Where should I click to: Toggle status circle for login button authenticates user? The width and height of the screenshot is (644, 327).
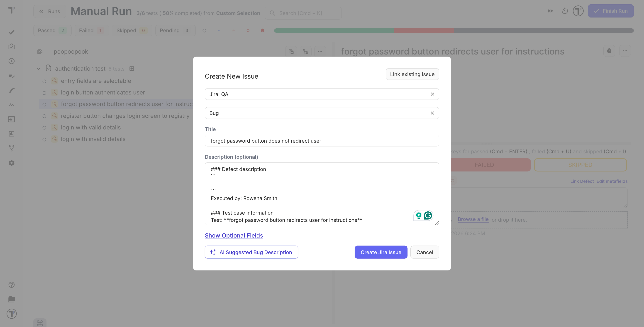coord(44,93)
